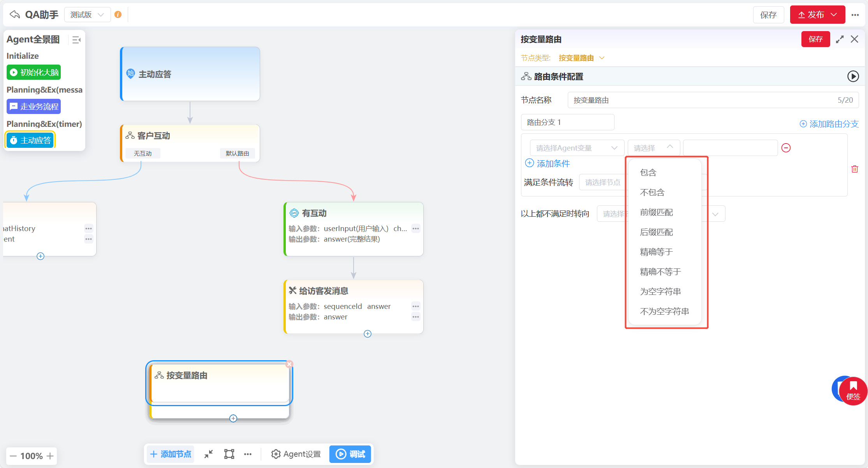868x468 pixels.
Task: Click 添加路由分支 link
Action: [x=829, y=124]
